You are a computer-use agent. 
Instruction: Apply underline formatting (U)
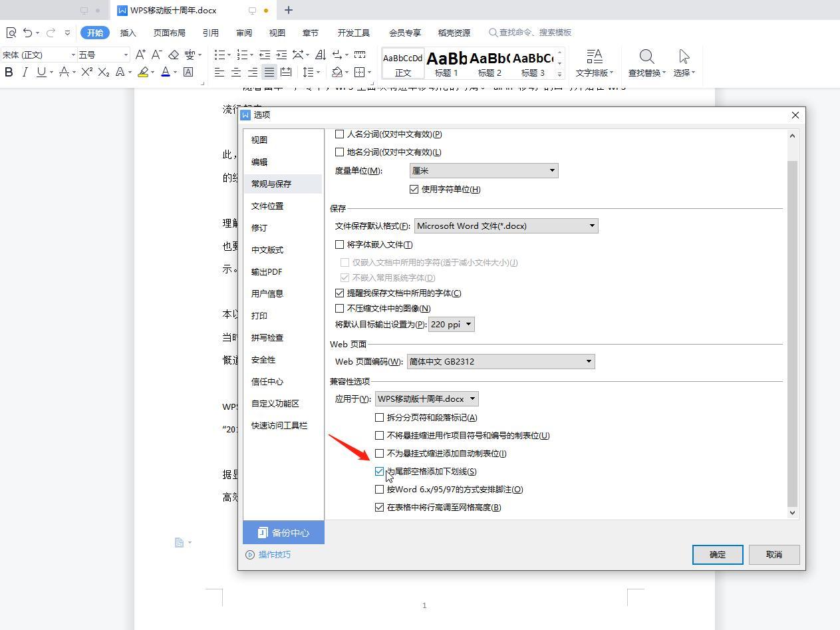tap(41, 72)
